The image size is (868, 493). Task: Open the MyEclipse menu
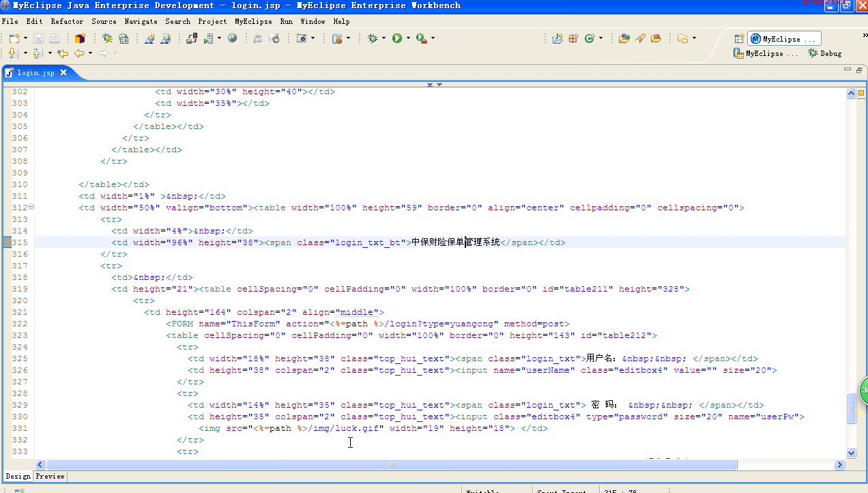point(253,21)
